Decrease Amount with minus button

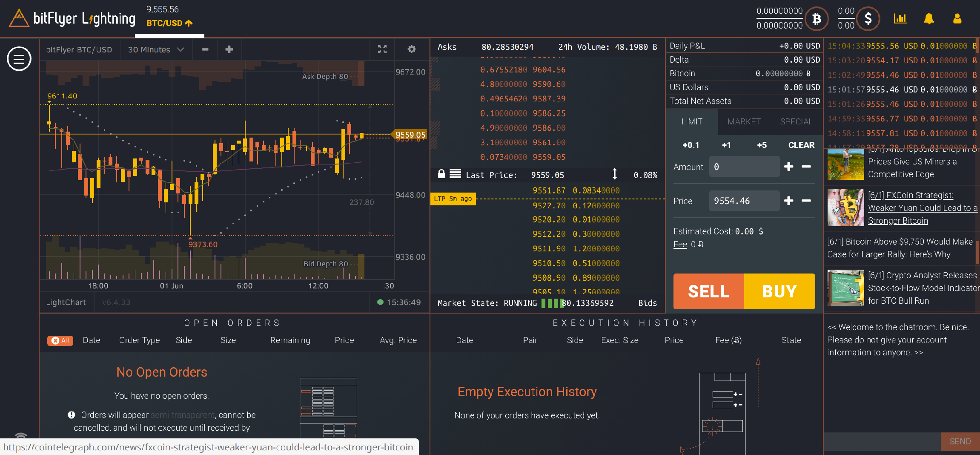tap(806, 167)
